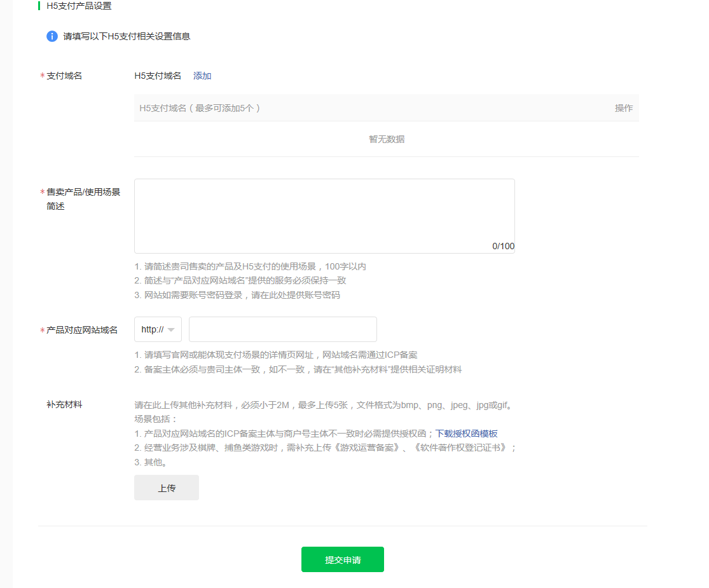Viewport: 709px width, 588px height.
Task: Click the 请填写以下H5支付相关设置信息 notice text
Action: point(127,36)
